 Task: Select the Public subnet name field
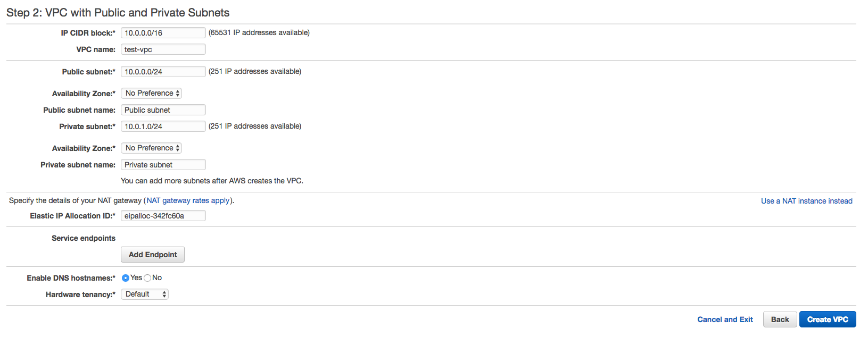(163, 110)
